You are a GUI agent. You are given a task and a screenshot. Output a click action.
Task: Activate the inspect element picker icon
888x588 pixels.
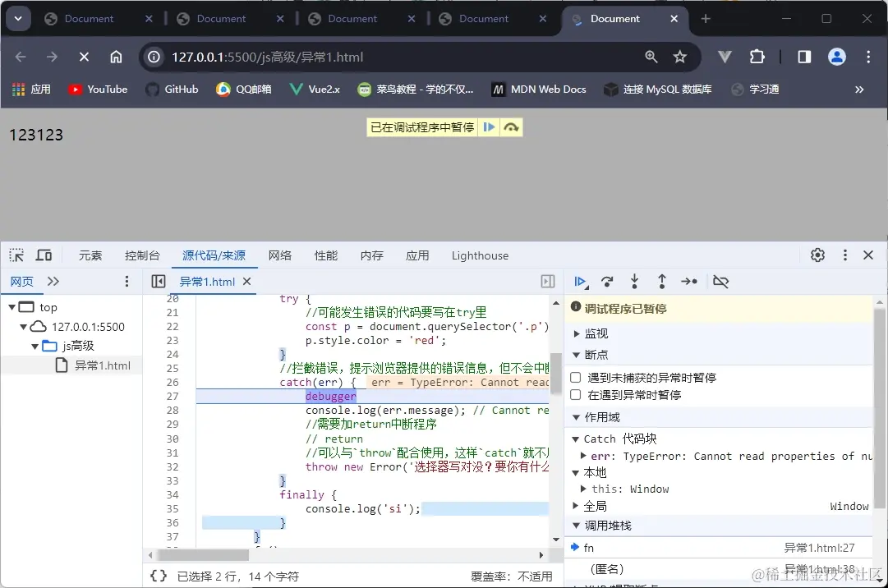coord(16,255)
